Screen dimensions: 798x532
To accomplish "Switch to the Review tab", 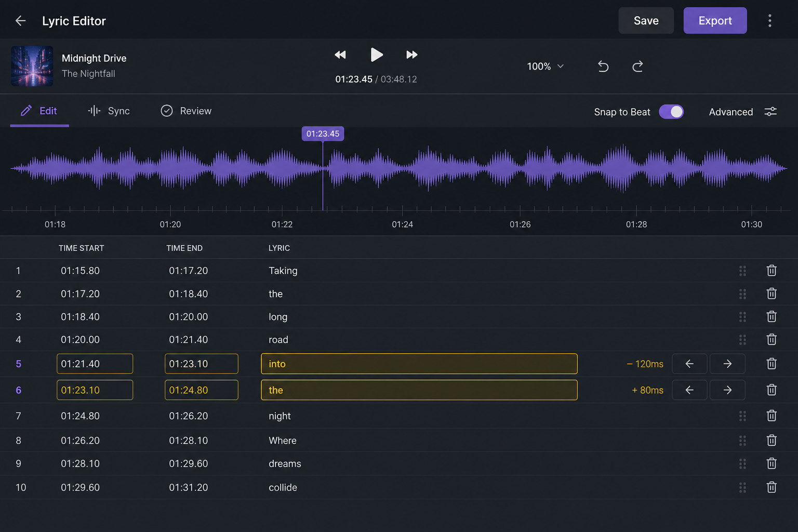I will tap(186, 111).
